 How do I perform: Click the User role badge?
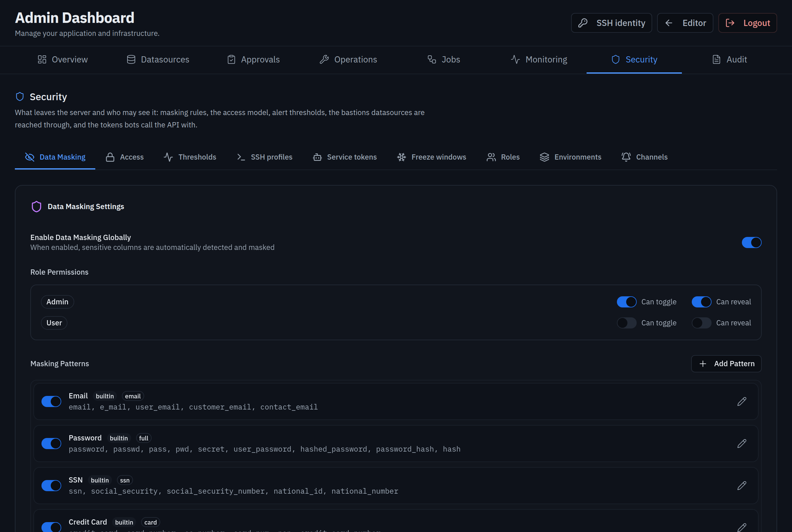[54, 323]
